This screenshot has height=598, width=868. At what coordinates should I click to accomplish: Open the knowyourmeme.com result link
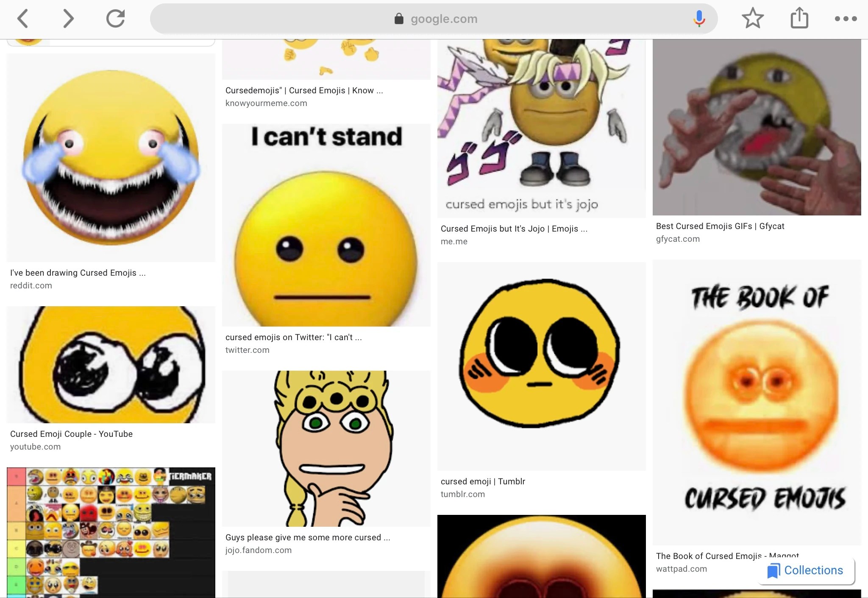266,103
